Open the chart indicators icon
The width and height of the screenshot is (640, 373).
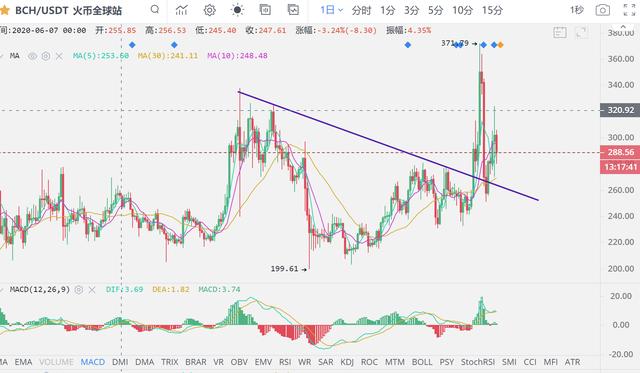point(181,10)
